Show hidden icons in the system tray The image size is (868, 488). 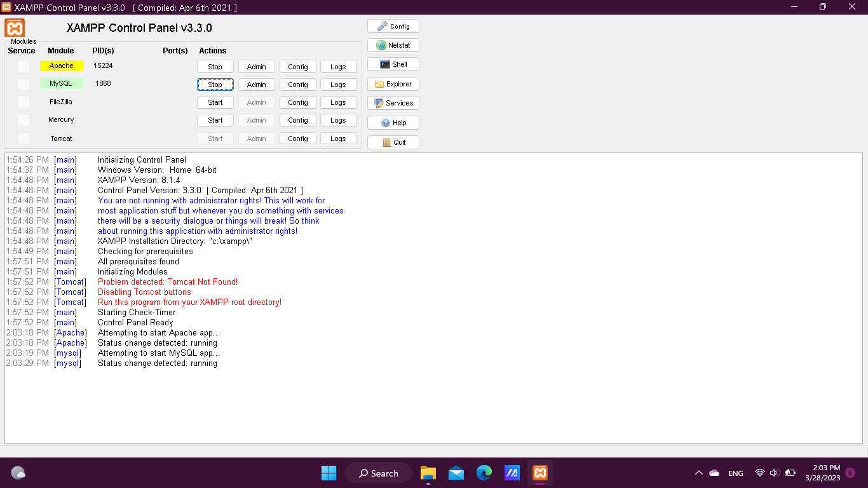tap(698, 473)
